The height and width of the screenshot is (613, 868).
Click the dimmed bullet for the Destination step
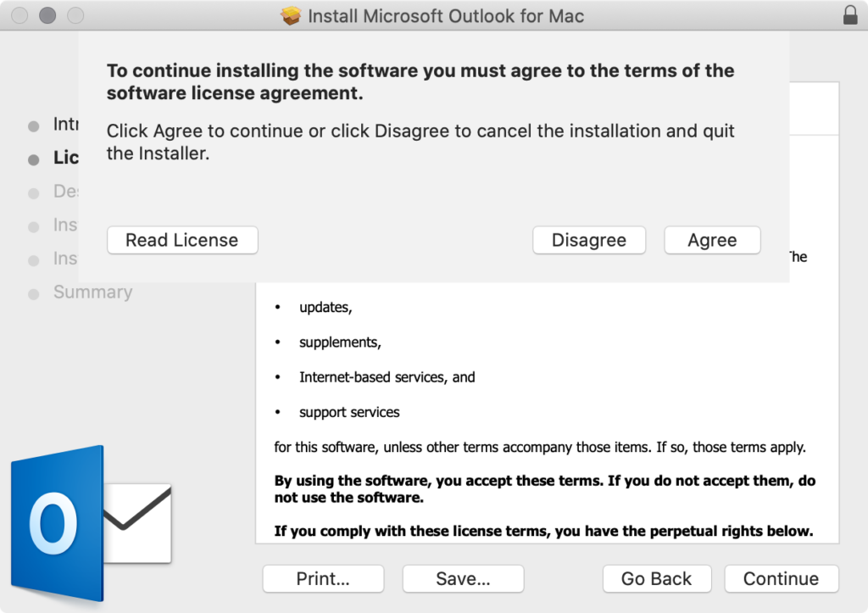pyautogui.click(x=35, y=191)
